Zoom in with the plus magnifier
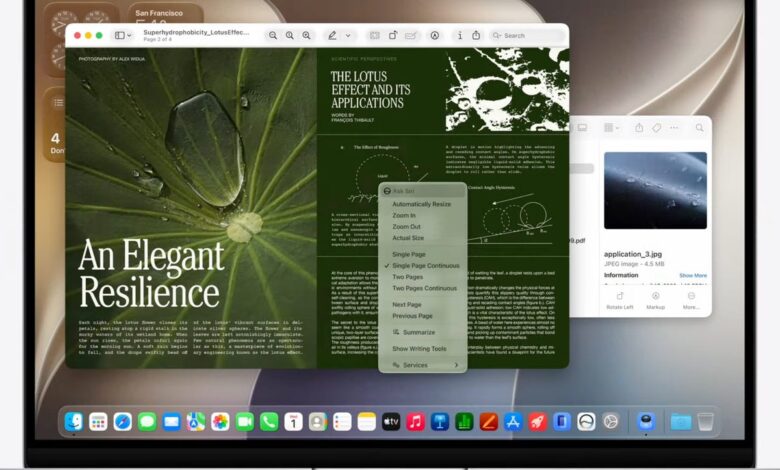Image resolution: width=780 pixels, height=470 pixels. point(306,35)
